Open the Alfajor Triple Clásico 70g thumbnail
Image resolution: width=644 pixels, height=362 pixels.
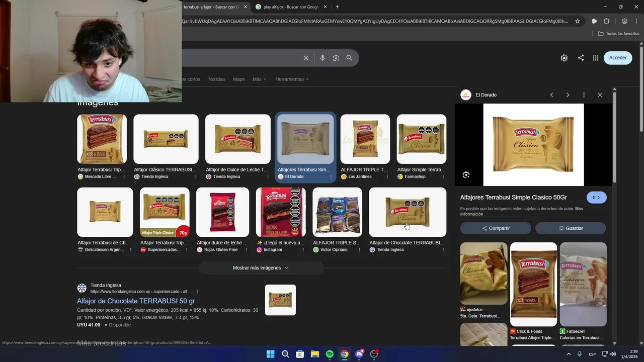point(165,212)
